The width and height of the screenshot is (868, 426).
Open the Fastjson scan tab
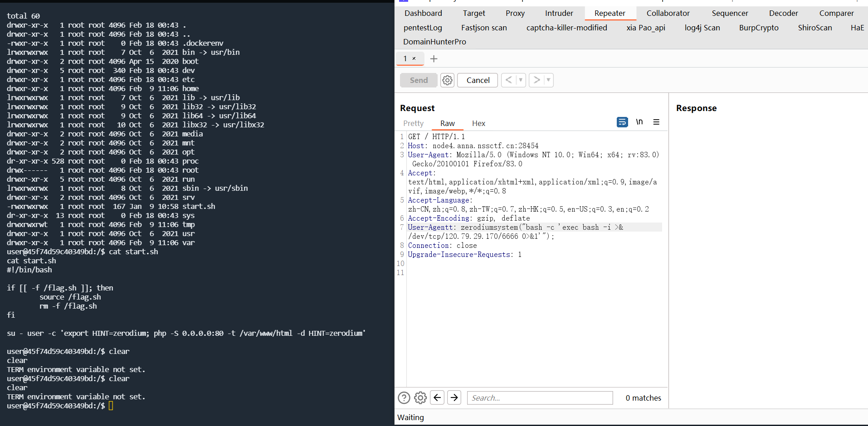point(484,28)
